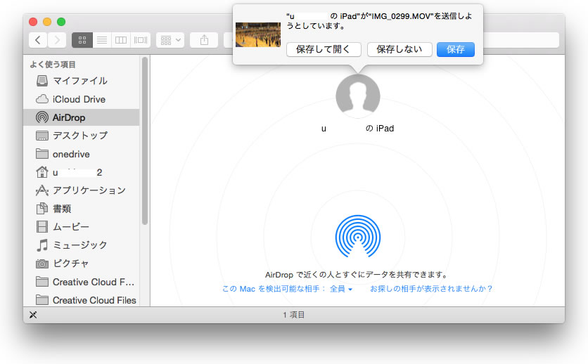Switch to icon grid view
Image resolution: width=588 pixels, height=364 pixels.
coord(82,40)
